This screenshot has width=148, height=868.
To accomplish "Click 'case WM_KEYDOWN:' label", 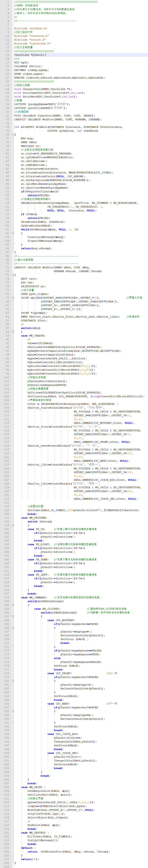I will pyautogui.click(x=34, y=518).
